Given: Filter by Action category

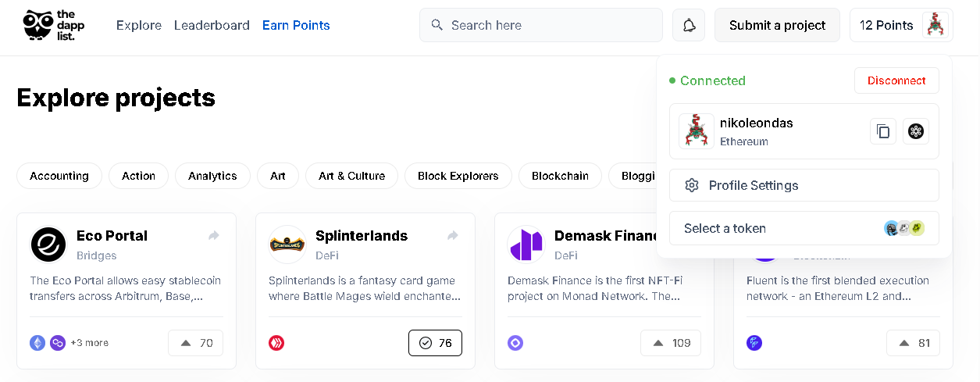Looking at the screenshot, I should point(139,176).
